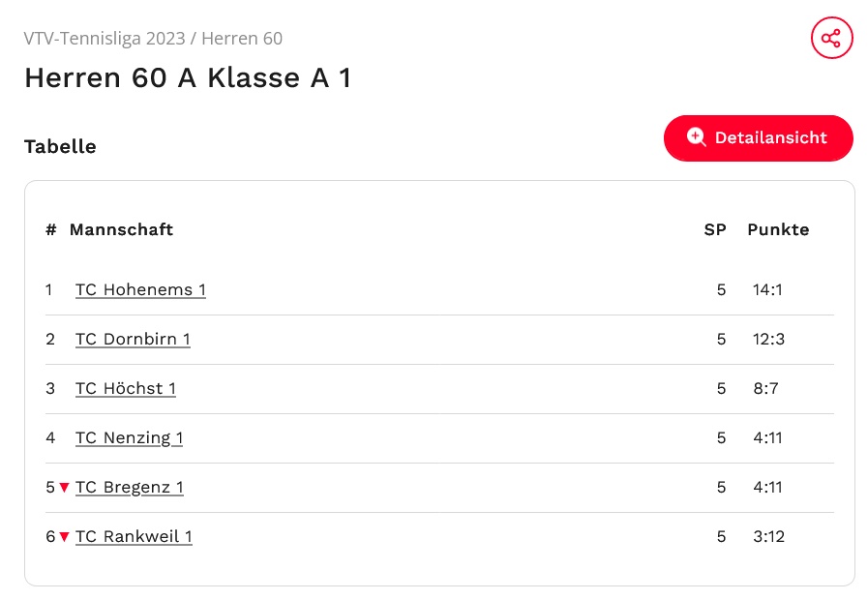The width and height of the screenshot is (868, 600).
Task: Click red relegation arrow beside TC Bregenz 1
Action: pos(65,488)
